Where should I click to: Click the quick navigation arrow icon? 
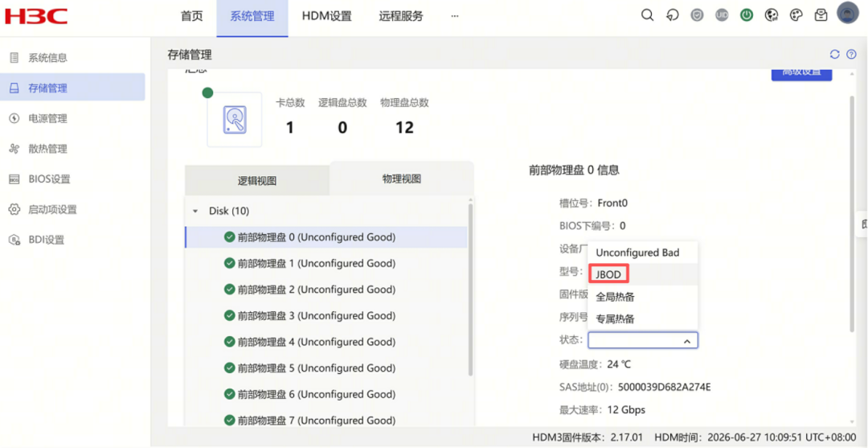672,15
